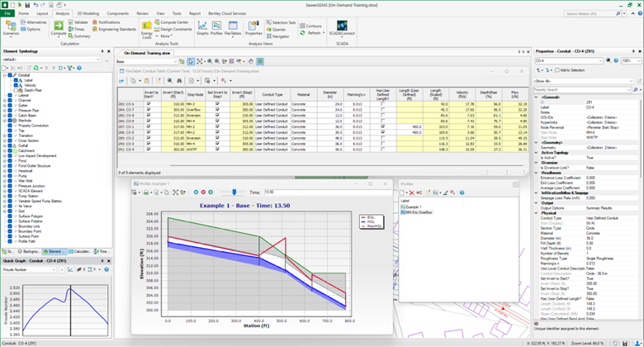
Task: Toggle the Pump Station layer checkbox
Action: 10,196
